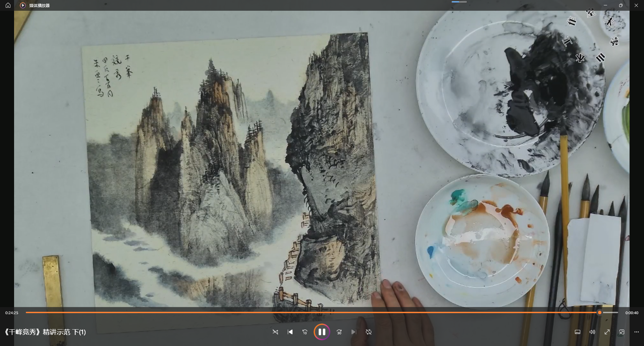
Task: Restore down the Media Player window
Action: point(621,5)
